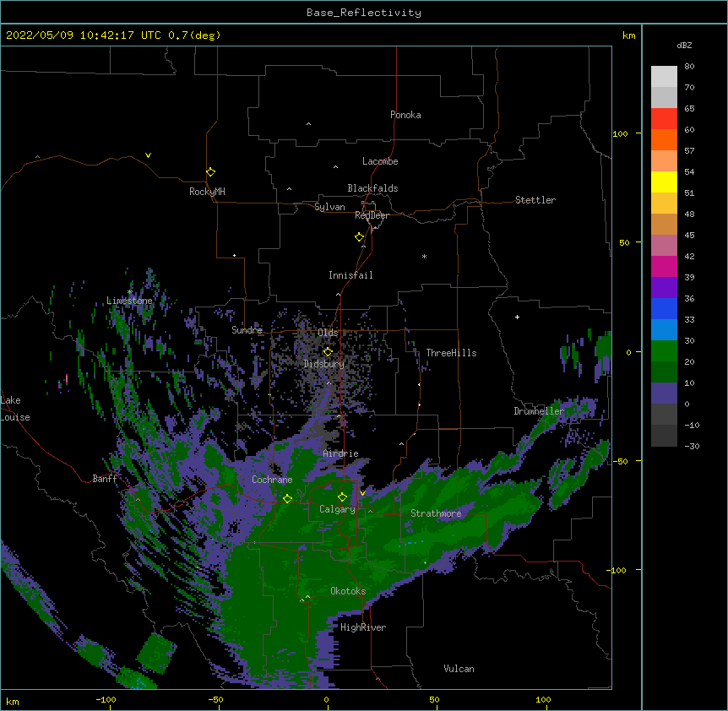Click the Cochrane town label

[272, 480]
